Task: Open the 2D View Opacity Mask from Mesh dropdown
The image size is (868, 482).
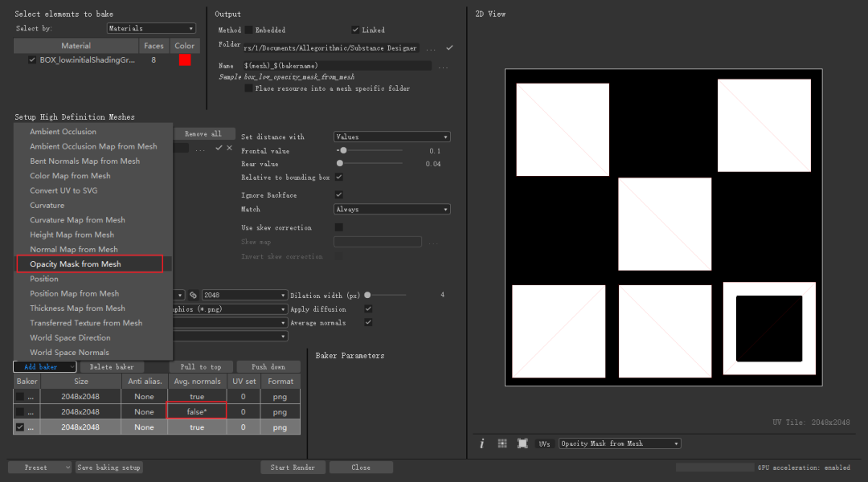Action: [620, 443]
